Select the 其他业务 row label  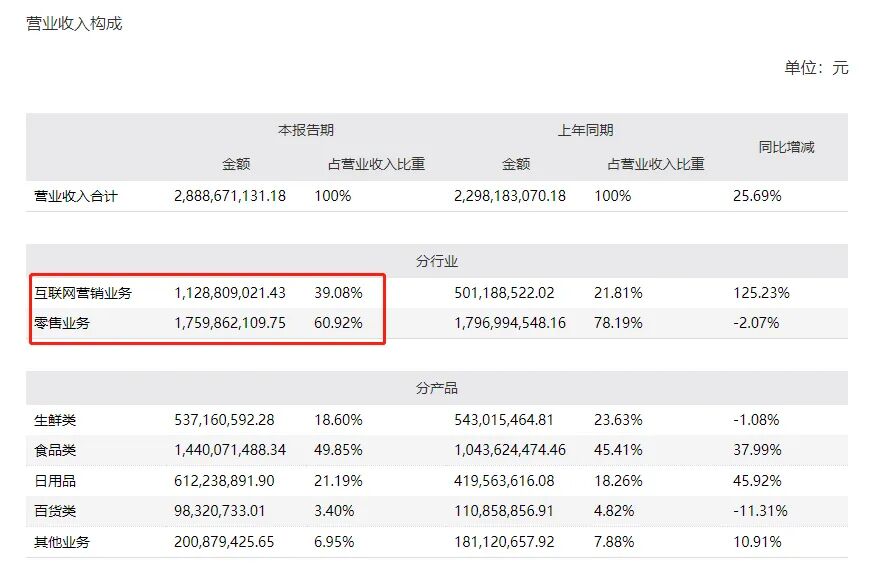point(62,542)
